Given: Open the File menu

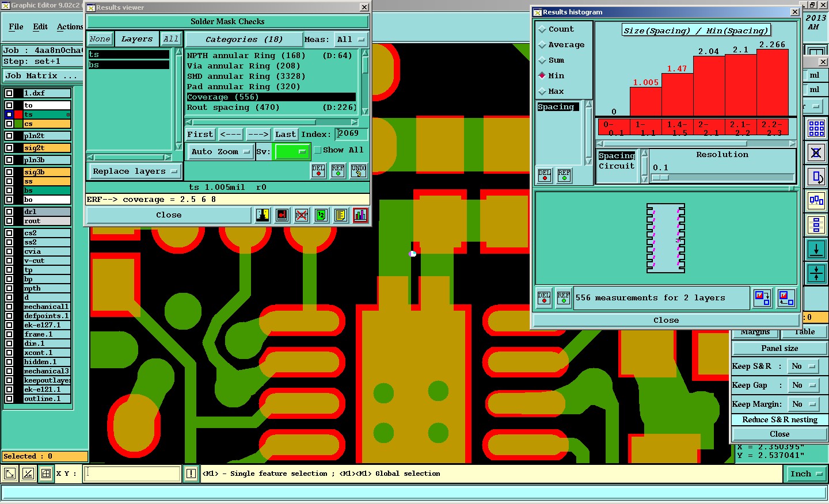Looking at the screenshot, I should [16, 26].
